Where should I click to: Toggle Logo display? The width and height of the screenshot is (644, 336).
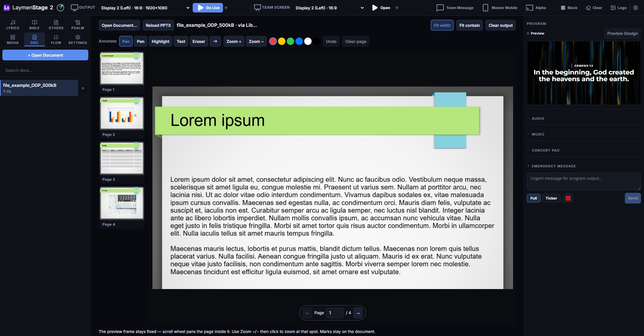click(618, 8)
